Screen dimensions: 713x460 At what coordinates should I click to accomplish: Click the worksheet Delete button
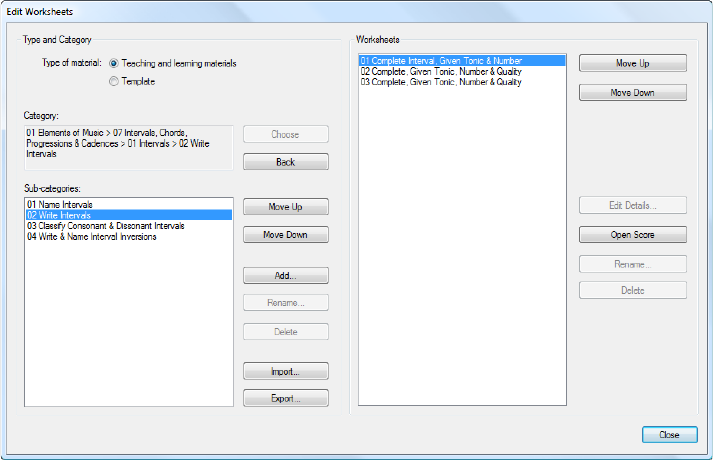pos(633,290)
